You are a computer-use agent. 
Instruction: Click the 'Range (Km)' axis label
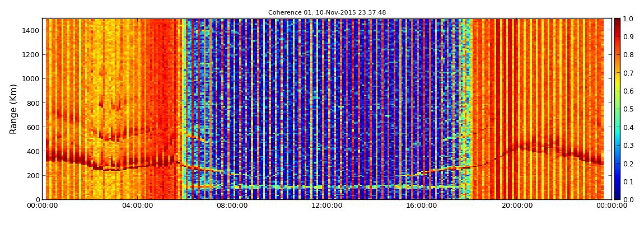pos(13,109)
